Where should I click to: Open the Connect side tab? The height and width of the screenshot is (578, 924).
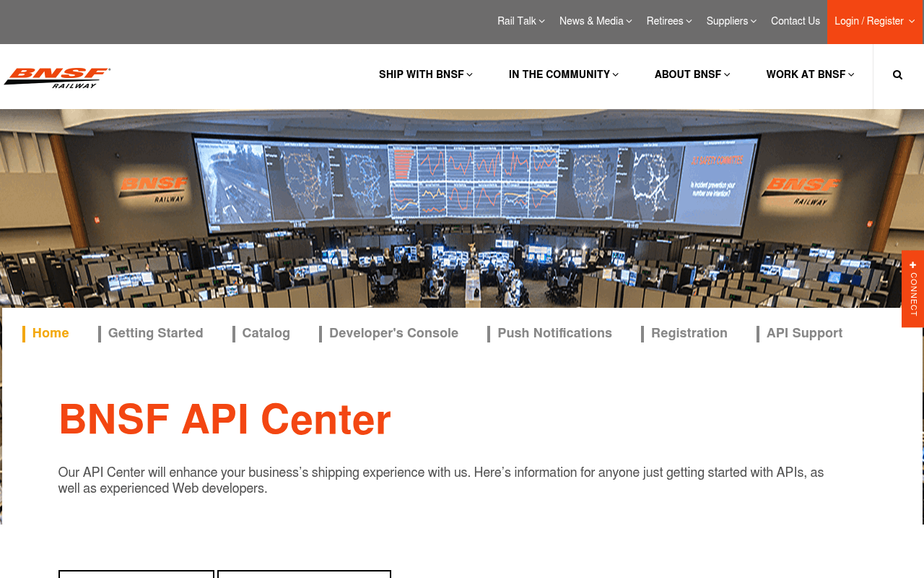(912, 289)
